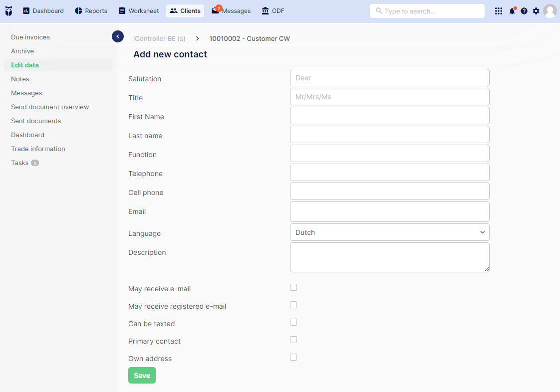Screen dimensions: 560x392
Task: Open Trade information in sidebar
Action: pyautogui.click(x=38, y=149)
